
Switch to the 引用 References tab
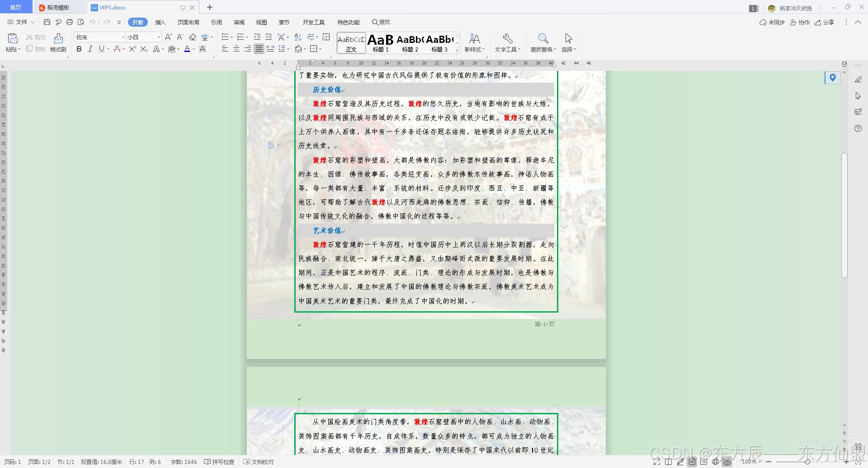click(217, 22)
